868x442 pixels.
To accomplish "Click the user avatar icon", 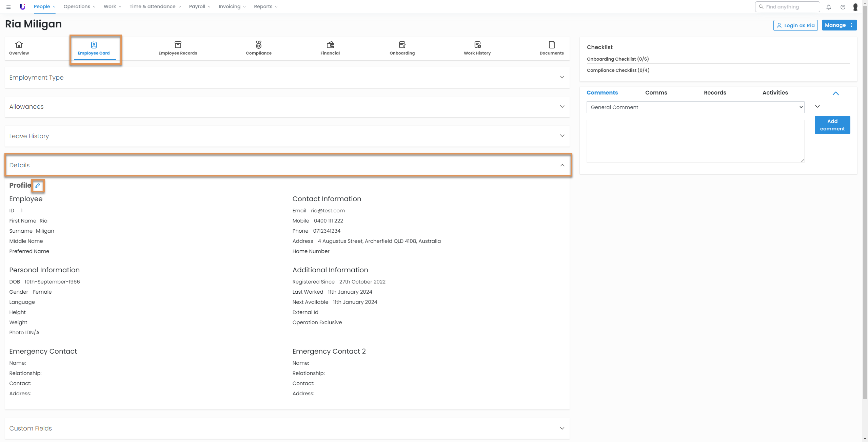I will pyautogui.click(x=855, y=7).
